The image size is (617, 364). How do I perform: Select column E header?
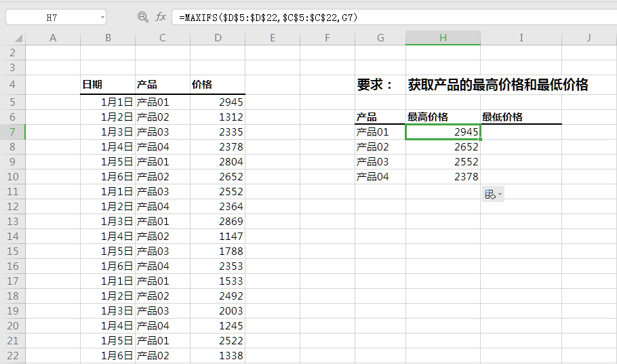click(x=273, y=38)
